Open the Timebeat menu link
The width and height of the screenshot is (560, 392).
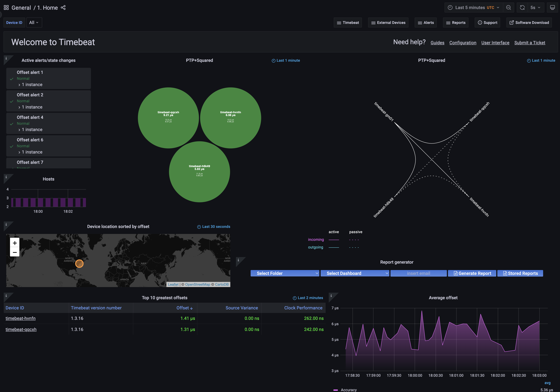coord(348,22)
